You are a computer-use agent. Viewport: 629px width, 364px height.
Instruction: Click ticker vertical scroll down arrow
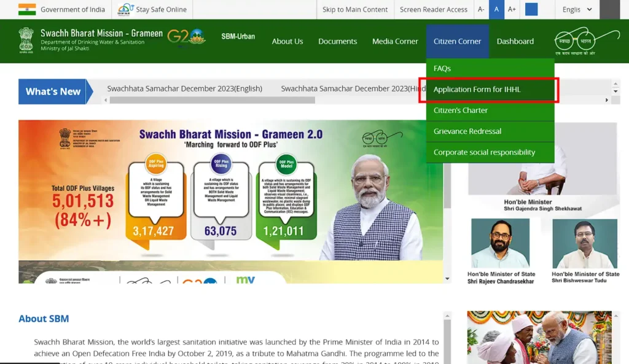pyautogui.click(x=615, y=91)
